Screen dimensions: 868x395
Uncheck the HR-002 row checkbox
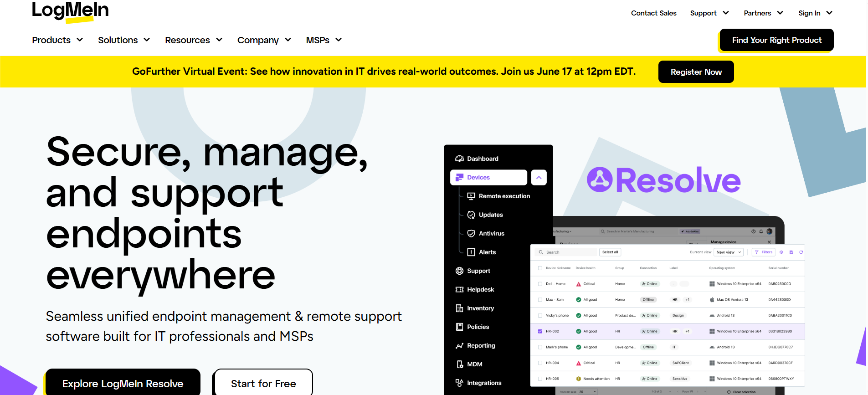540,331
